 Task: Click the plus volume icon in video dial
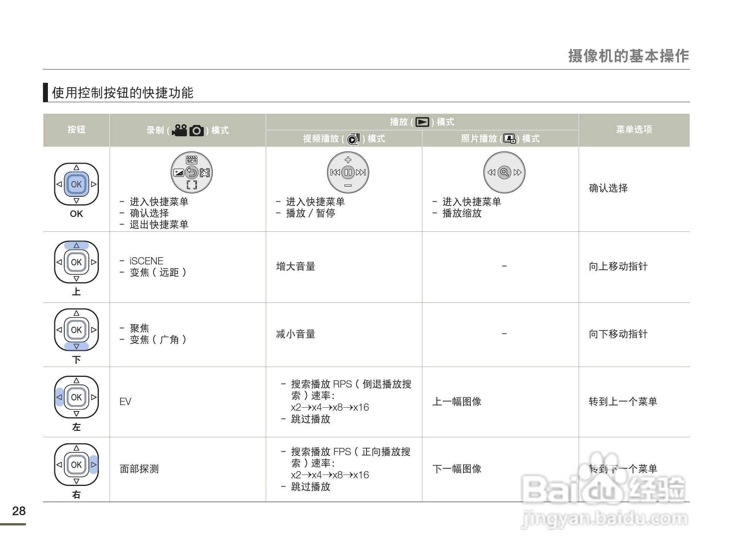348,160
